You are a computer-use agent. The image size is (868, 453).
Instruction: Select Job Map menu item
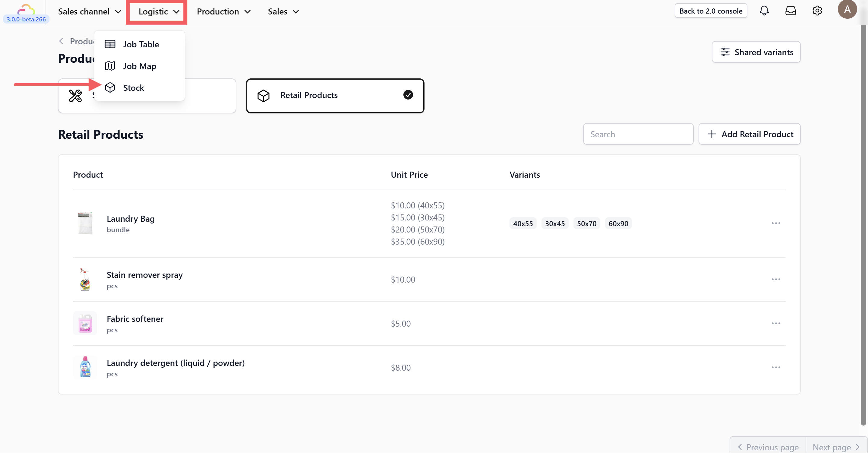point(140,66)
